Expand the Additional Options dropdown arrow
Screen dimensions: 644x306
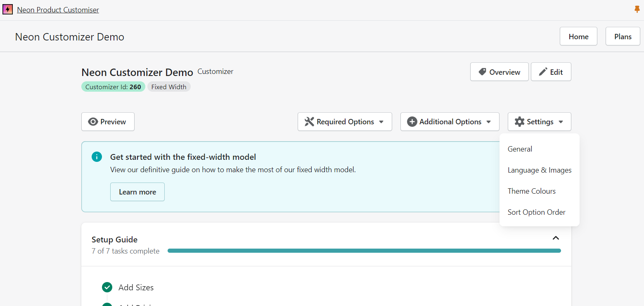tap(489, 122)
